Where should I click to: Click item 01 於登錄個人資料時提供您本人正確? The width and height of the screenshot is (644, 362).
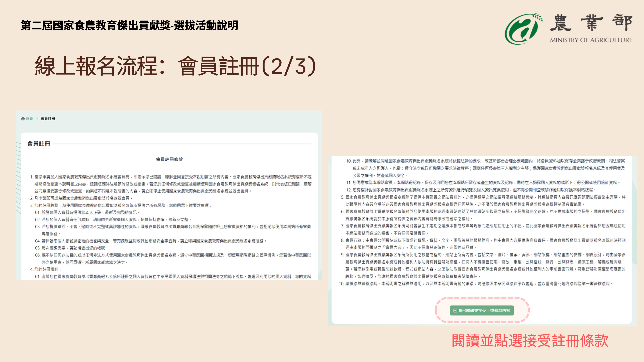click(x=87, y=212)
